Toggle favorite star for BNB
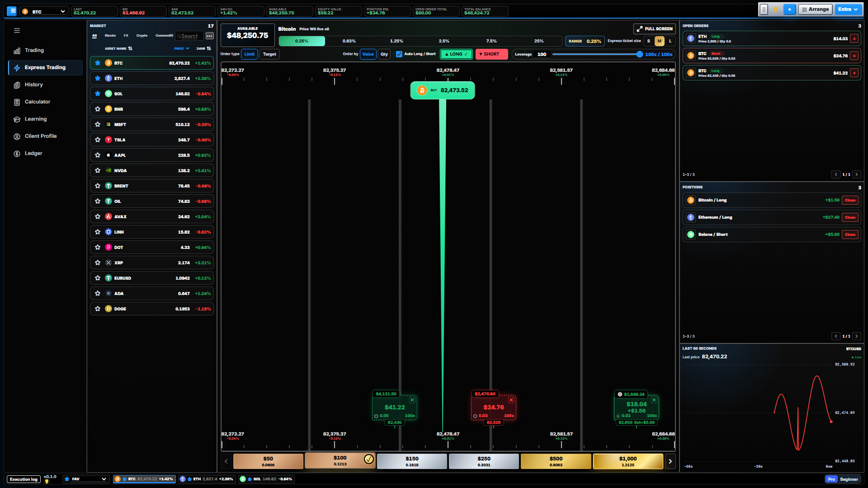 (98, 109)
